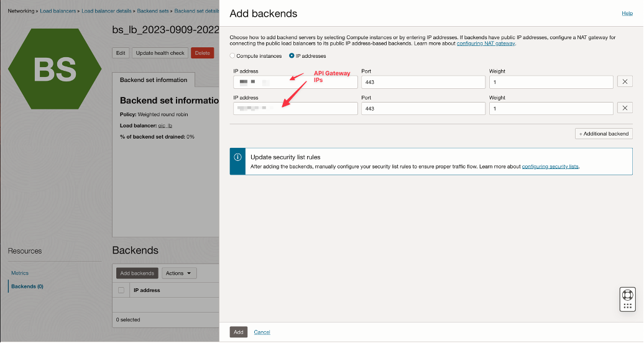Click the green BS hexagon icon

tap(55, 68)
